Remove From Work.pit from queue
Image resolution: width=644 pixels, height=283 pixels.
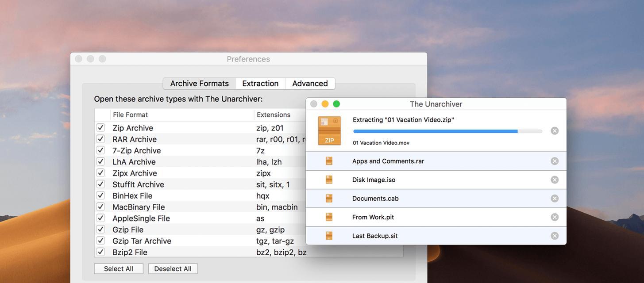point(555,217)
